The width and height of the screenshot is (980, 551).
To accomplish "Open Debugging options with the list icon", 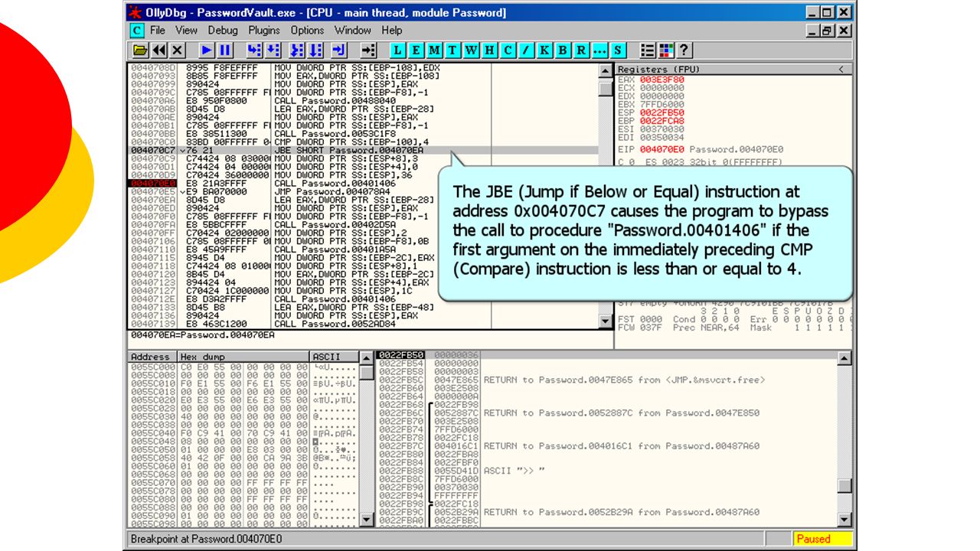I will point(648,51).
